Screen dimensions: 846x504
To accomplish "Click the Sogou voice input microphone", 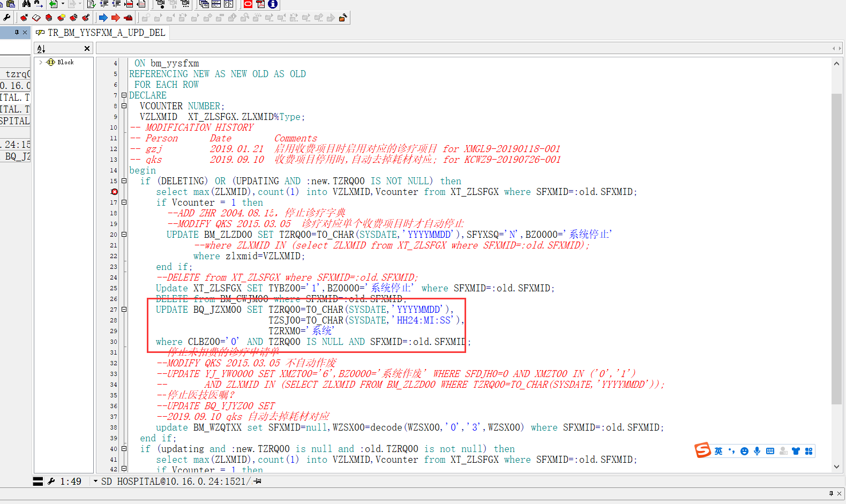I will tap(757, 451).
